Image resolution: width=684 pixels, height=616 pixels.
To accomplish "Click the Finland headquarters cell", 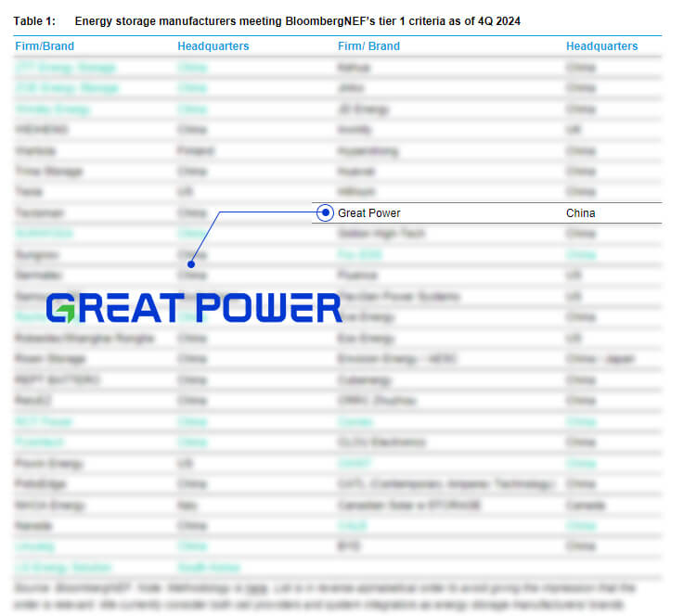I will coord(195,150).
